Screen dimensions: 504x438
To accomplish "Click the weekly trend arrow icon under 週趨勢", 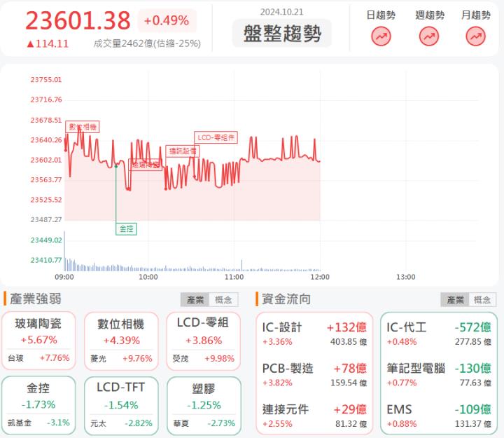I will click(429, 36).
